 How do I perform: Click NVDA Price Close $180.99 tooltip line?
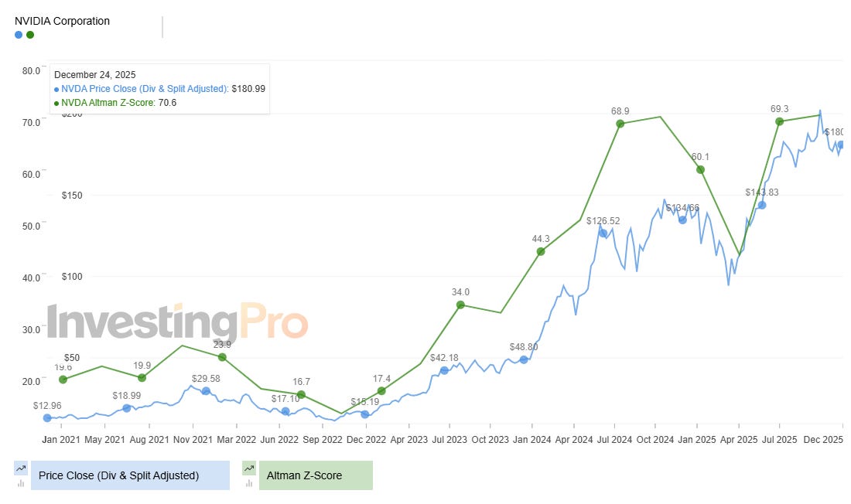tap(159, 88)
